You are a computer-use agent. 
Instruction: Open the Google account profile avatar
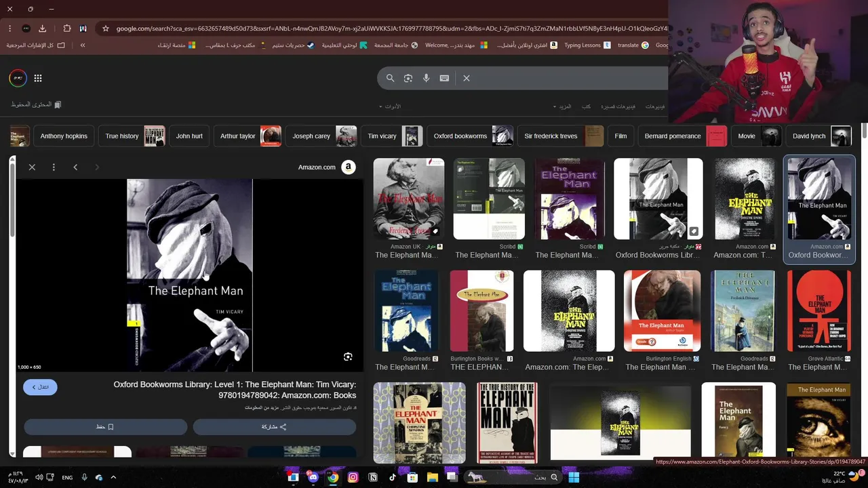click(18, 78)
